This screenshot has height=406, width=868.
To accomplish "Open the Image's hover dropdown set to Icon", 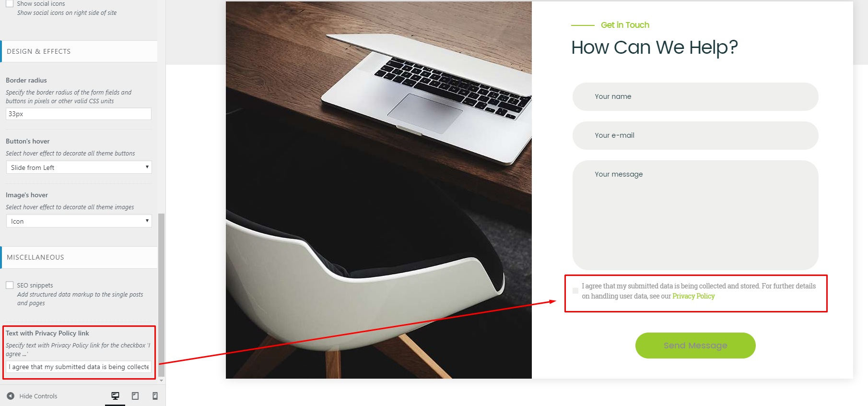I will 79,221.
